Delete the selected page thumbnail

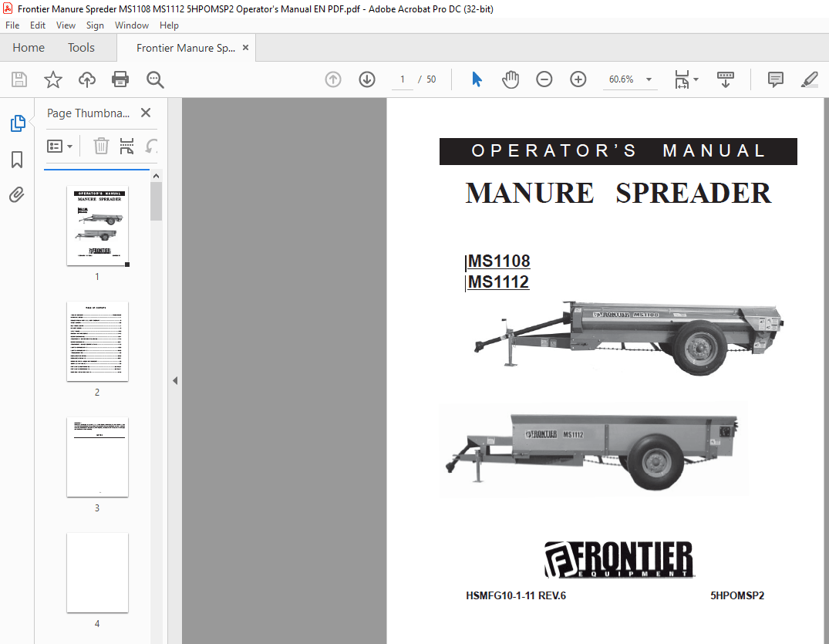coord(101,146)
